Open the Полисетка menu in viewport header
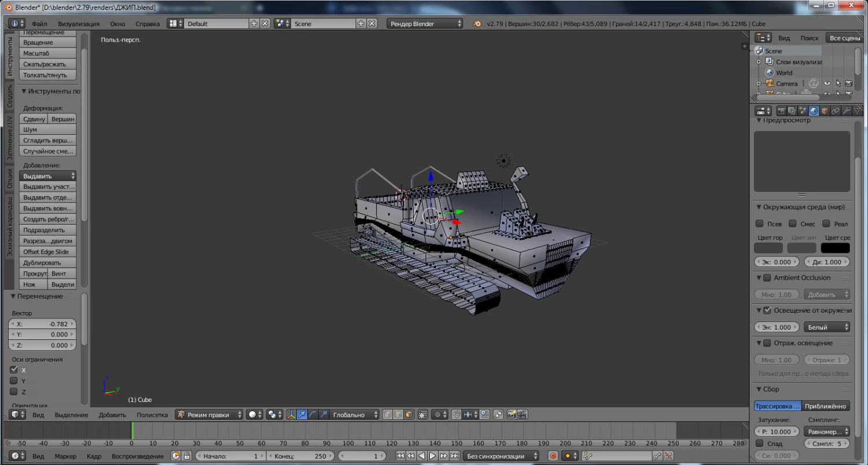 [x=152, y=415]
